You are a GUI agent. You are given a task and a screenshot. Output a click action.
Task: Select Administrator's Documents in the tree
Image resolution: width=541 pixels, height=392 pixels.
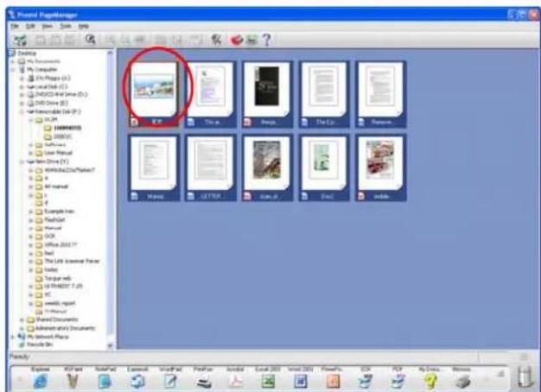click(66, 328)
